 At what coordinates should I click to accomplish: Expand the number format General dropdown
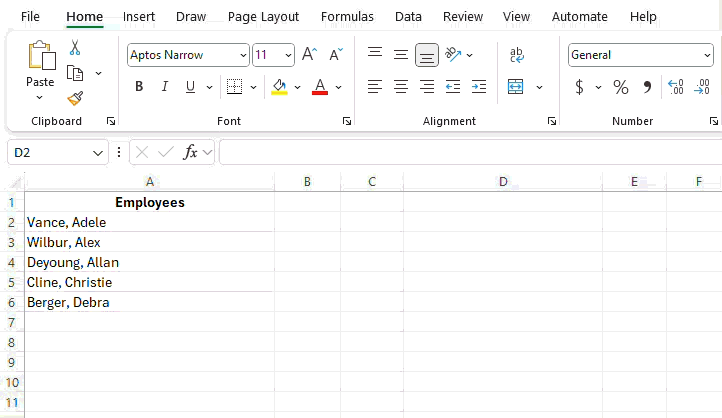(x=705, y=55)
